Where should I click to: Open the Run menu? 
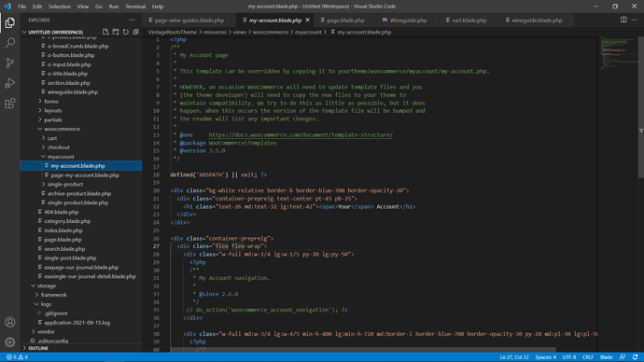coord(114,7)
